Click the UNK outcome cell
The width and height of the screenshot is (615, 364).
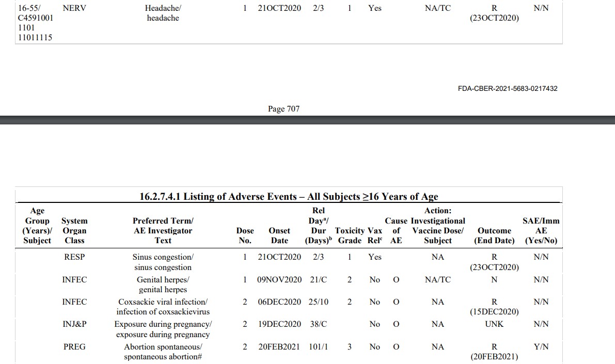point(494,324)
